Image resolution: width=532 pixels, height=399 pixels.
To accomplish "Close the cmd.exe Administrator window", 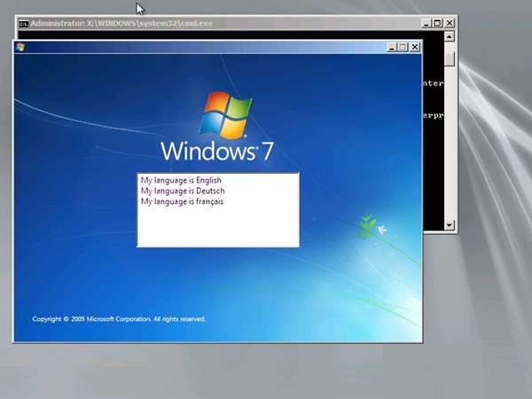I will tap(450, 23).
